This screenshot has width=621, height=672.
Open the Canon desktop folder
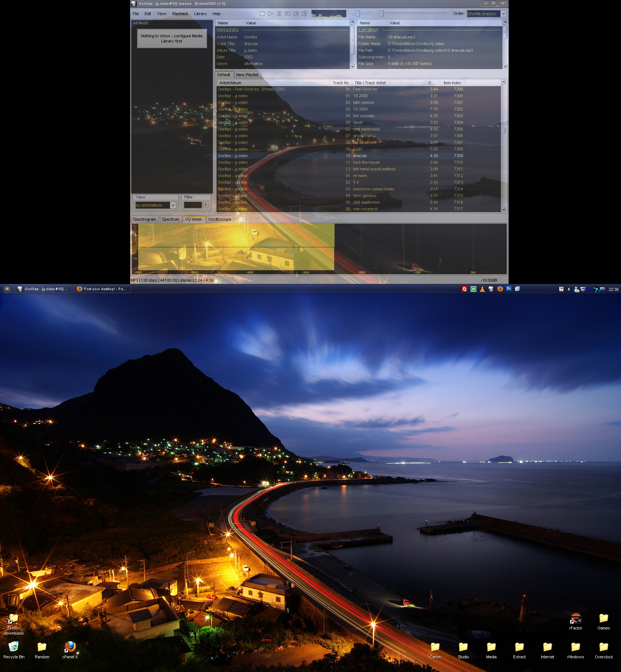(x=435, y=650)
